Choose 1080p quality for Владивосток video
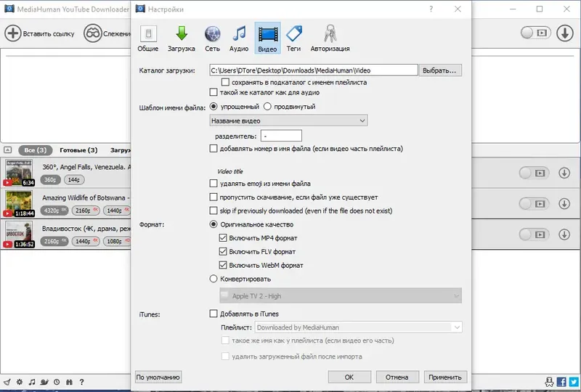Image resolution: width=581 pixels, height=392 pixels. [117, 241]
